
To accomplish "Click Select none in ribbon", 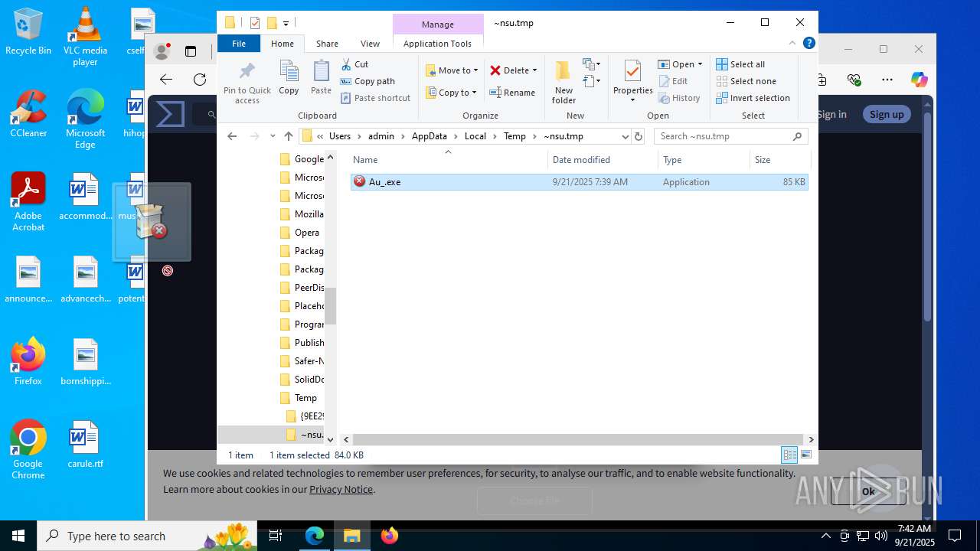I will click(x=746, y=81).
